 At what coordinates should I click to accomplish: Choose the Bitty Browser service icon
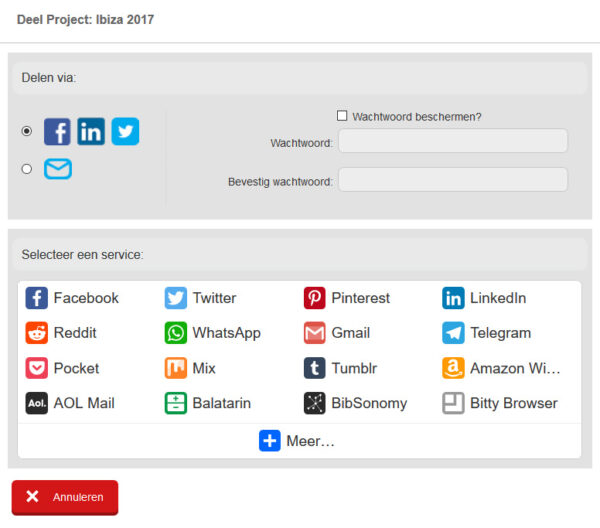(453, 403)
